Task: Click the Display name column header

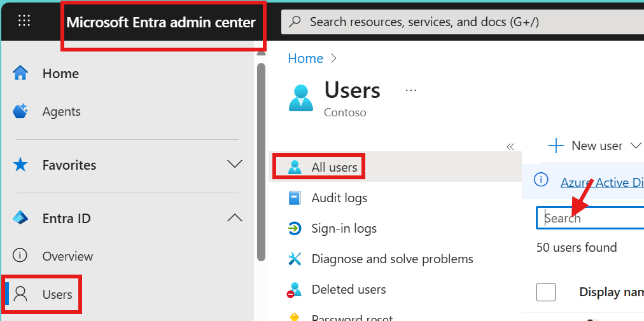Action: (612, 292)
